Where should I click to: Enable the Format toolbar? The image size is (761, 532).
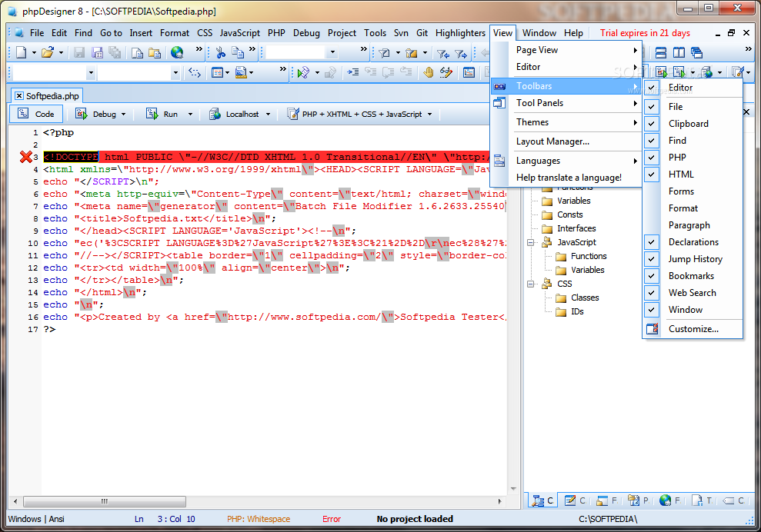tap(693, 208)
